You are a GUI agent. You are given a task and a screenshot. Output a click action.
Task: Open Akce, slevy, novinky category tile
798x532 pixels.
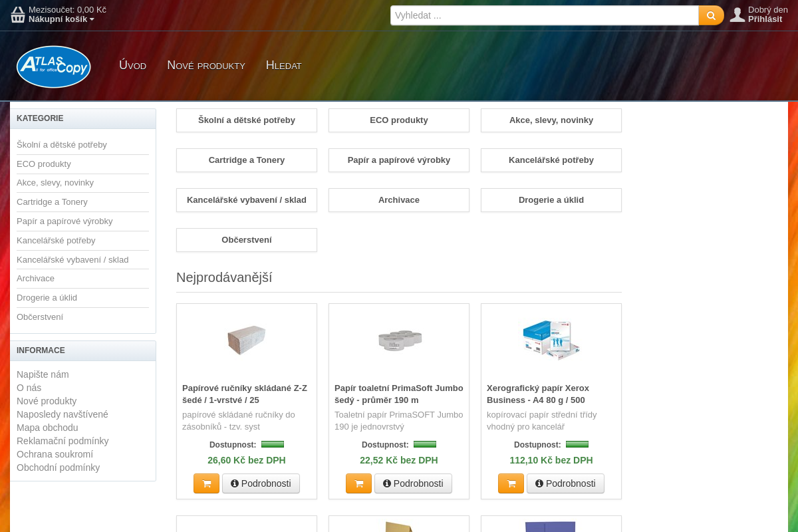[x=551, y=120]
